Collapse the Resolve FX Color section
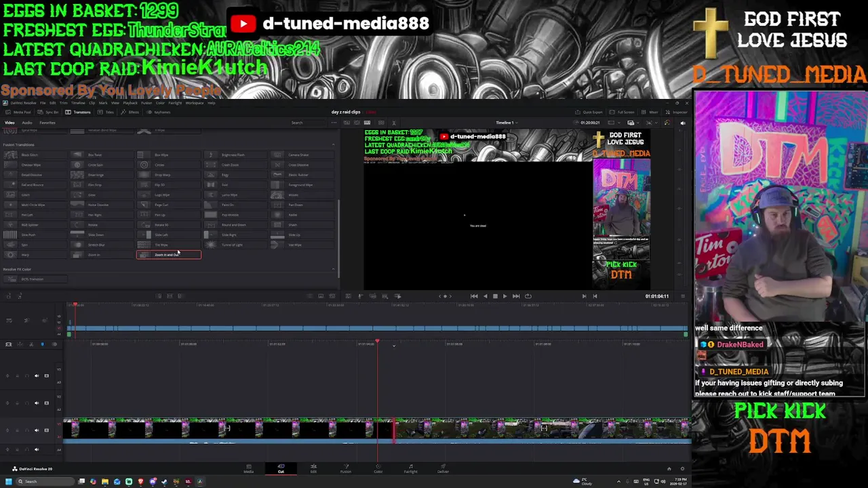The width and height of the screenshot is (868, 488). 333,270
